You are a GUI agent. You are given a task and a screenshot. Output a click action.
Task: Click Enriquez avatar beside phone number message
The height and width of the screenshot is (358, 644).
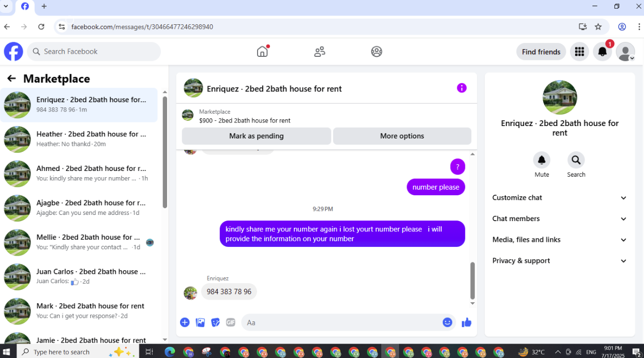coord(190,293)
